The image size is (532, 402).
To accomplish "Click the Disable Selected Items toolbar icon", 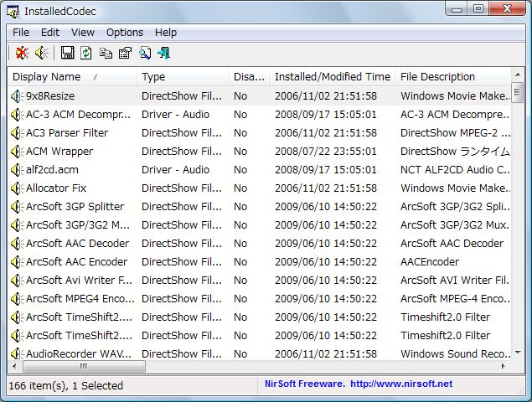I will [22, 53].
